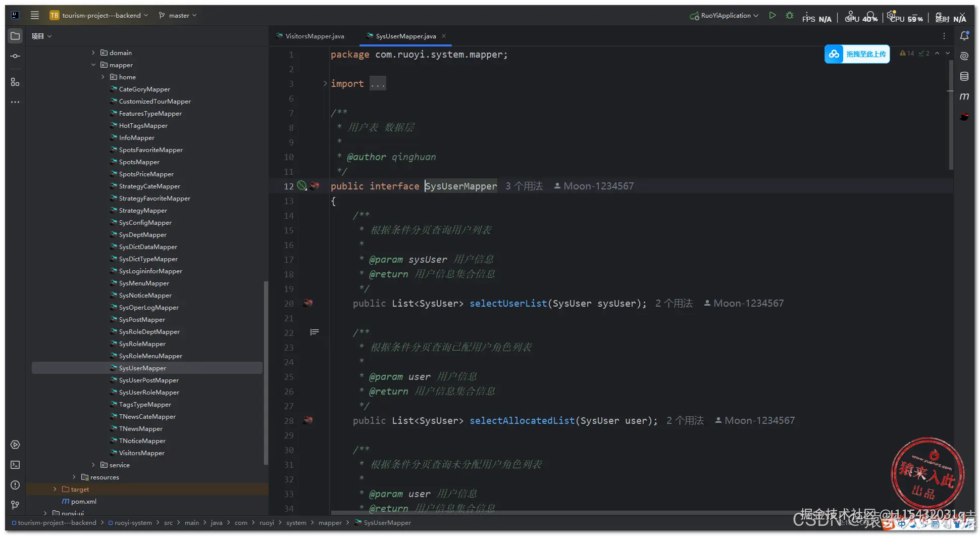This screenshot has height=536, width=980.
Task: Click the mapper breadcrumb in the navigation bar
Action: click(x=330, y=522)
